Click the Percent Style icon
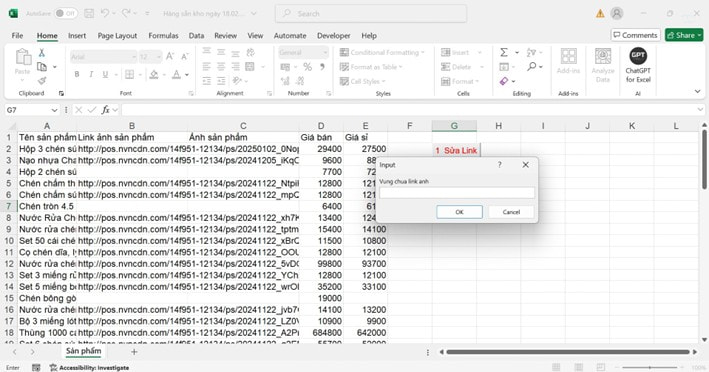 coord(307,67)
